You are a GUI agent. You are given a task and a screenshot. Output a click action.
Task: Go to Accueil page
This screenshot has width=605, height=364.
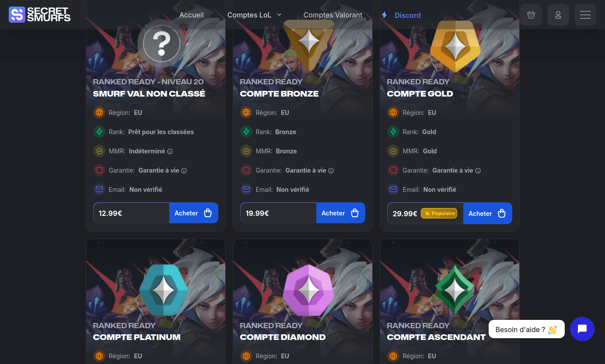(192, 15)
